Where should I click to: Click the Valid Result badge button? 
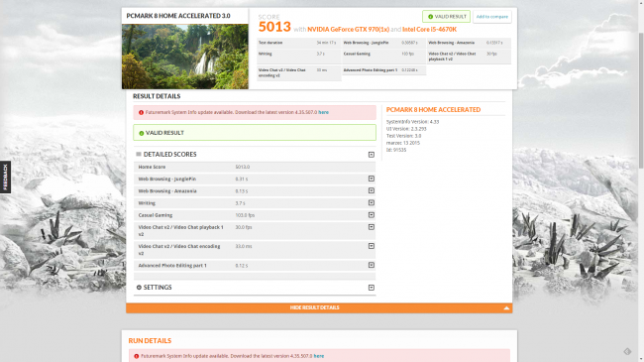pos(446,17)
